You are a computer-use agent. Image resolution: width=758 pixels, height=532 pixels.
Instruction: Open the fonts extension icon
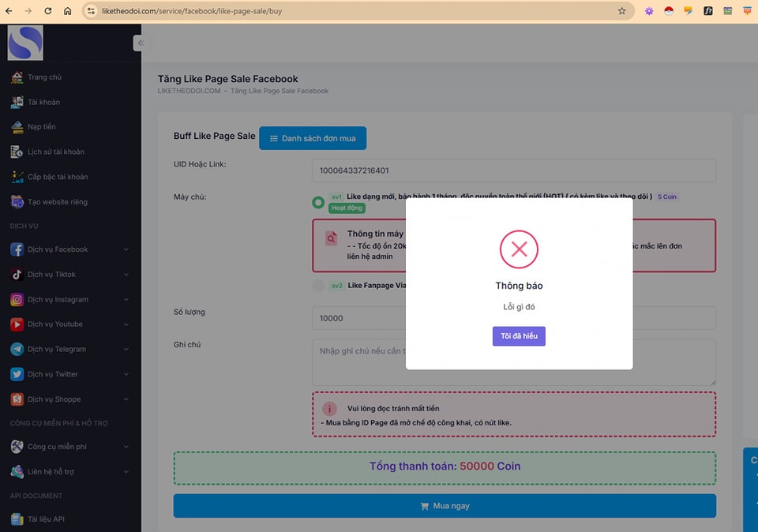click(x=707, y=10)
